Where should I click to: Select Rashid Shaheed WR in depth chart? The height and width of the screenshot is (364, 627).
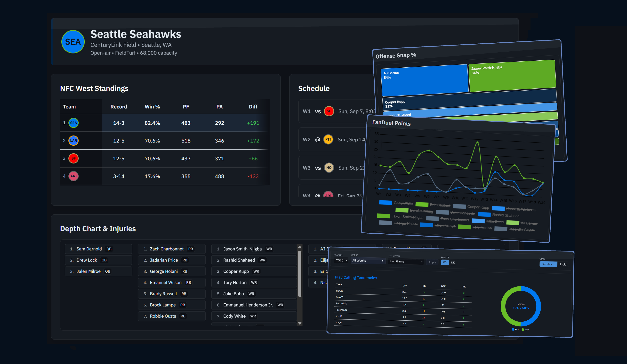(x=254, y=260)
